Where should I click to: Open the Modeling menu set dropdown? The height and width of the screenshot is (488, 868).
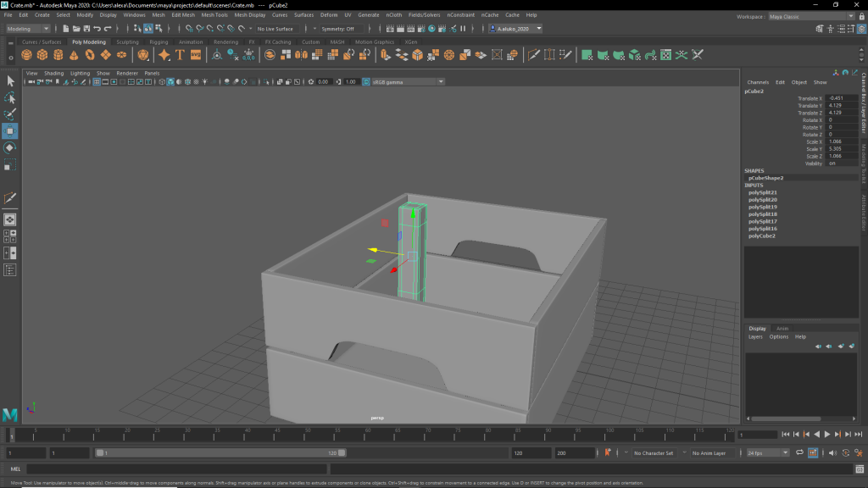pos(27,29)
